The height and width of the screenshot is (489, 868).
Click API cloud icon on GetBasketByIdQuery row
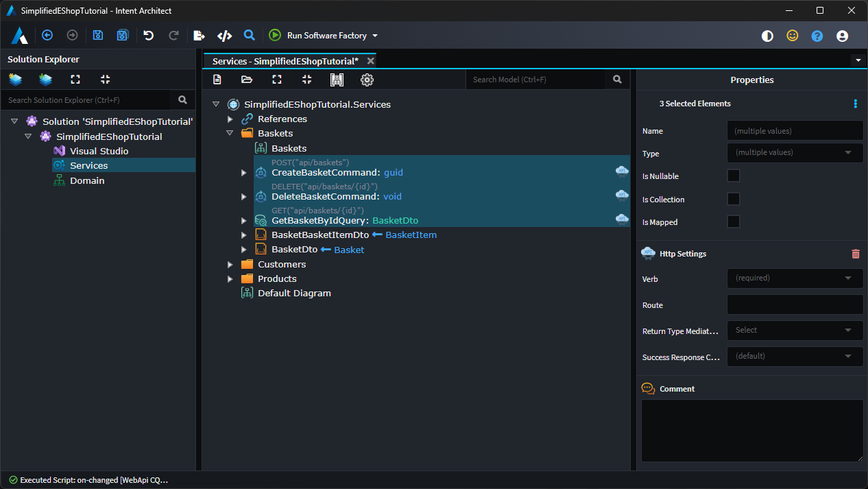622,219
